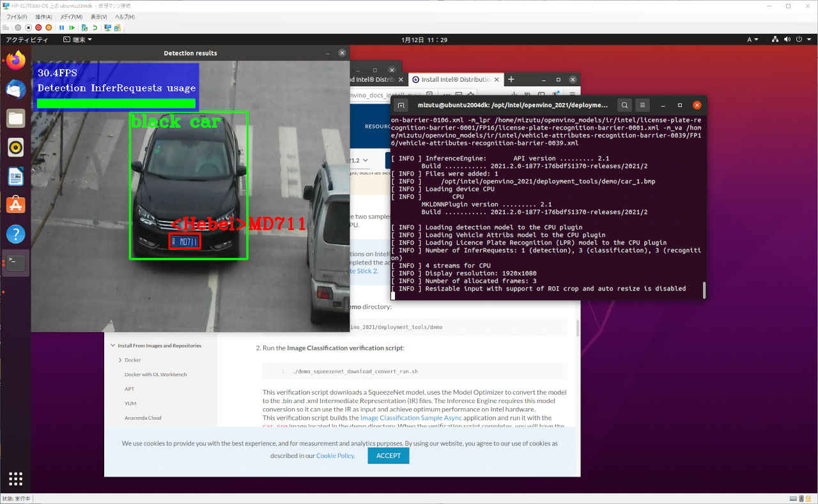Click the detected license plate red box
The image size is (818, 504).
point(185,241)
